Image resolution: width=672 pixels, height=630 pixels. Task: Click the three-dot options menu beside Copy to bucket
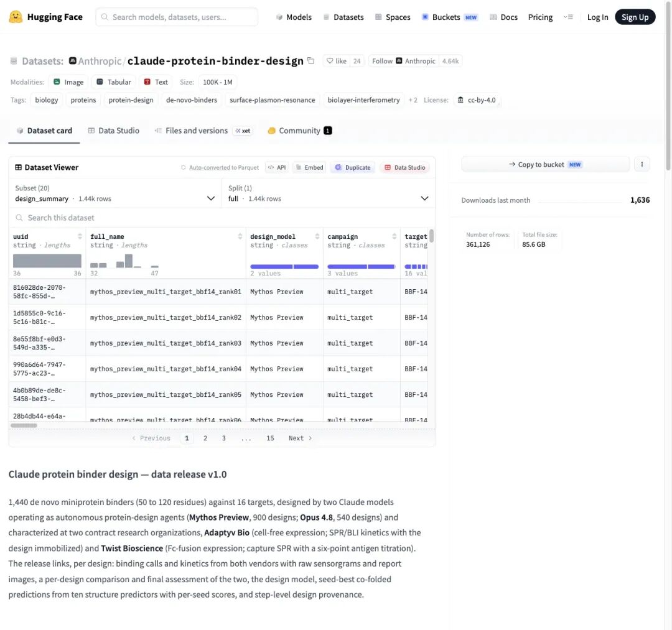pos(642,164)
